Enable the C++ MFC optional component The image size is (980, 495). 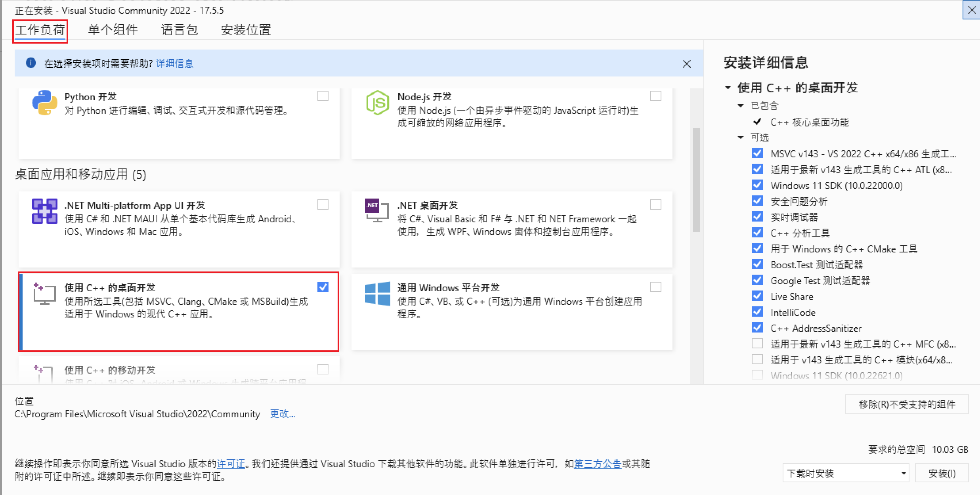pyautogui.click(x=757, y=343)
